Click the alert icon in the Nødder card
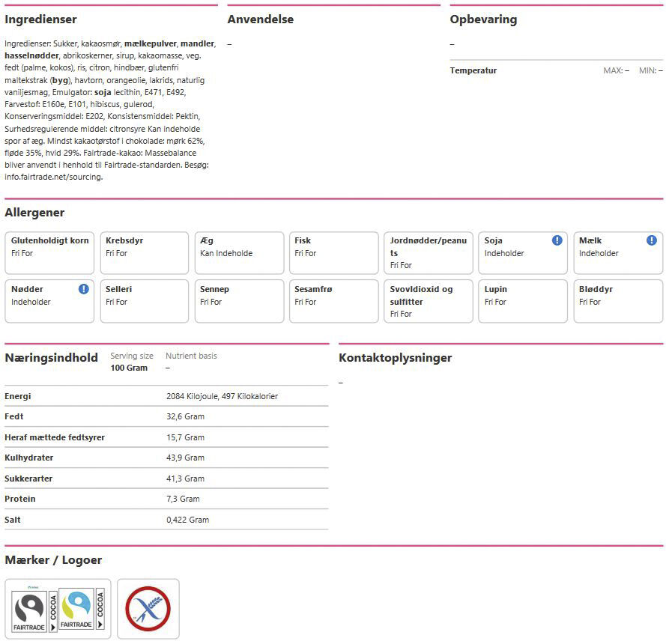666x644 pixels. pos(84,289)
